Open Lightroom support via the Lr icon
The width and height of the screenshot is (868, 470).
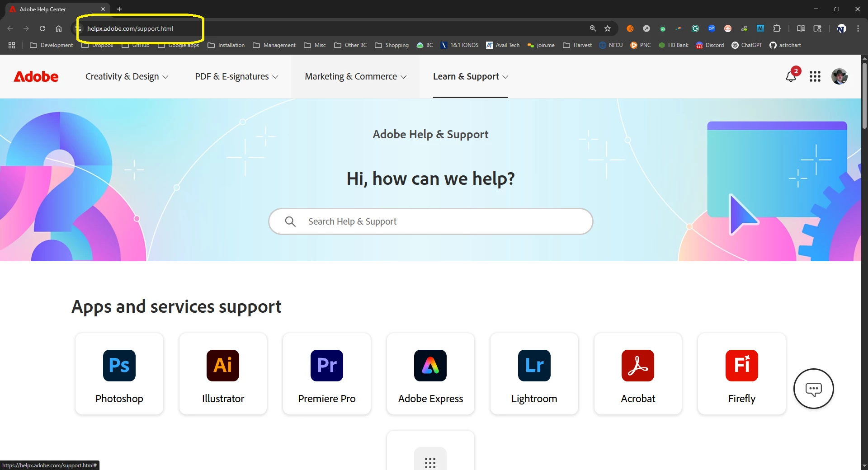534,365
